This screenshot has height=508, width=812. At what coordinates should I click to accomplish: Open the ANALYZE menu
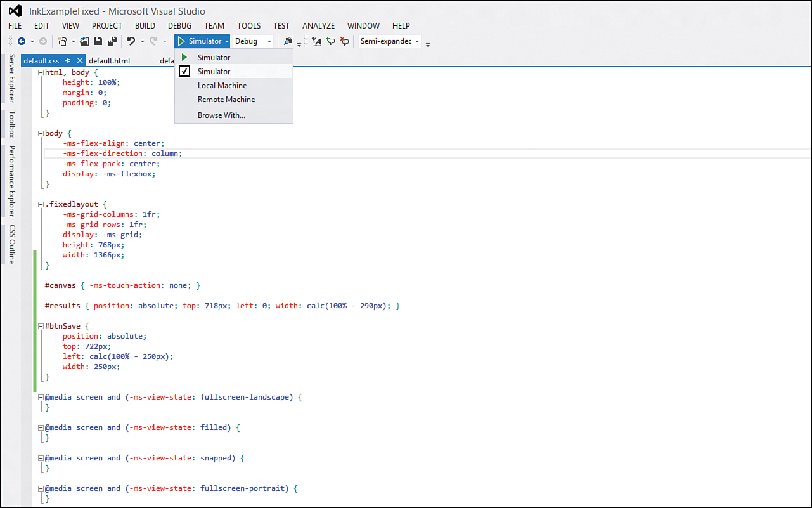(x=319, y=26)
